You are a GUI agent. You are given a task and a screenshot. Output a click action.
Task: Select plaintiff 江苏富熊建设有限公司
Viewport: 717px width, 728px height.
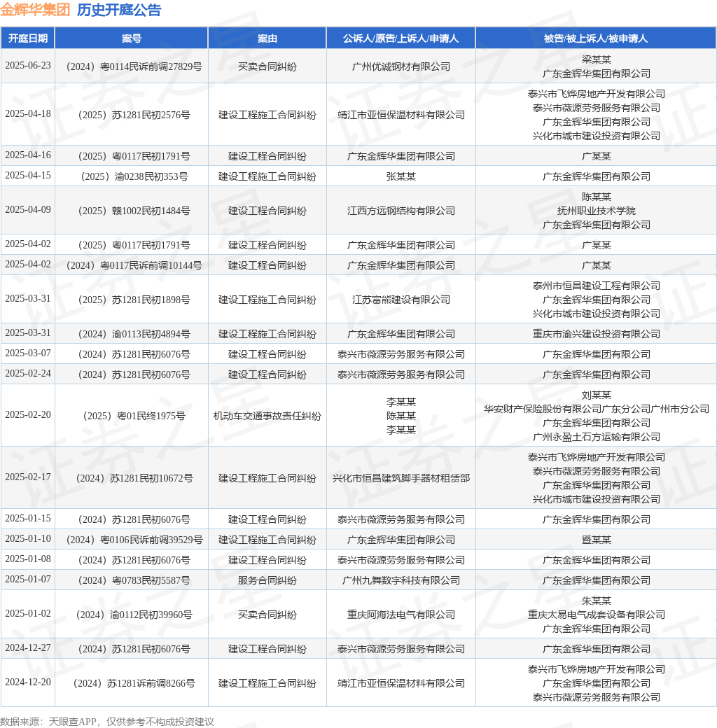click(401, 300)
